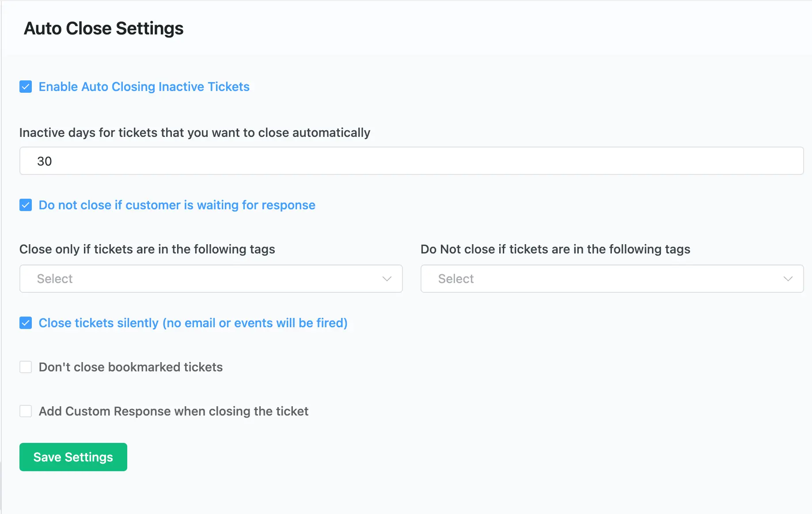
Task: Click the Auto Close Settings heading
Action: click(x=103, y=28)
